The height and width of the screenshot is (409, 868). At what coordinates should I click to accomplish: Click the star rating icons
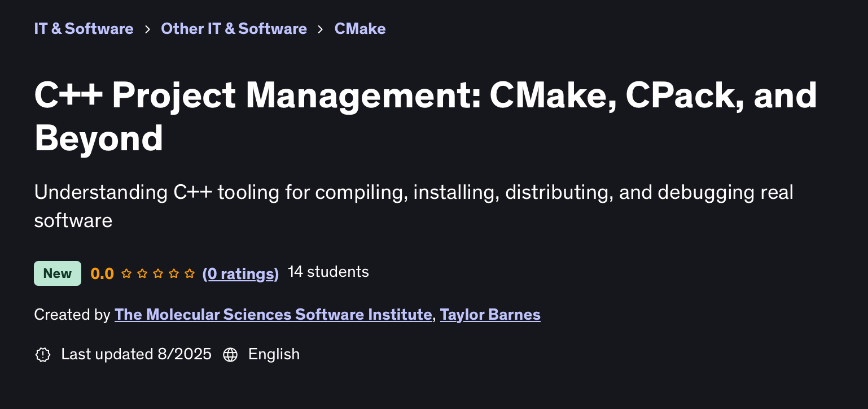coord(158,273)
